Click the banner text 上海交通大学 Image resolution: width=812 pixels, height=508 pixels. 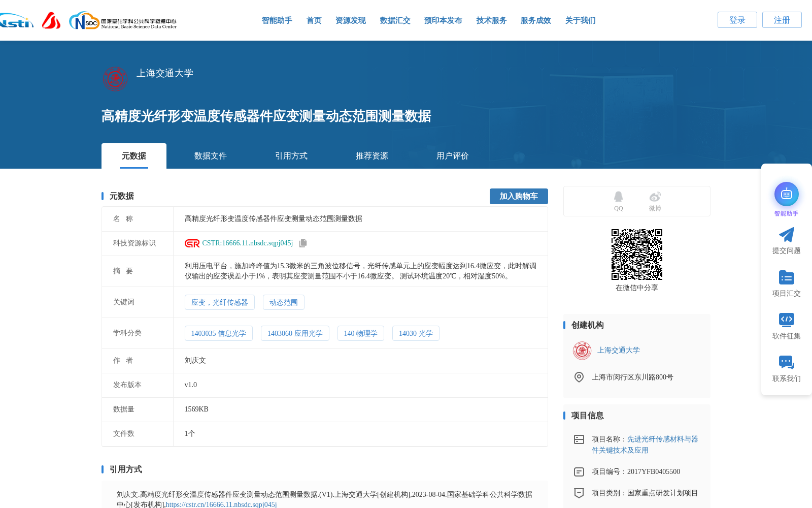pyautogui.click(x=165, y=73)
